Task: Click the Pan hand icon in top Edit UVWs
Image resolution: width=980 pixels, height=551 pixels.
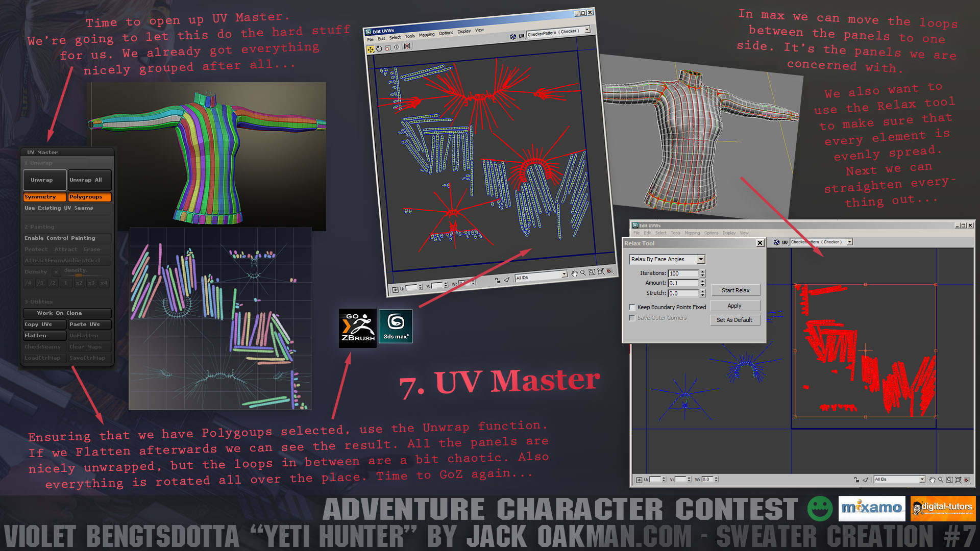Action: pos(574,273)
